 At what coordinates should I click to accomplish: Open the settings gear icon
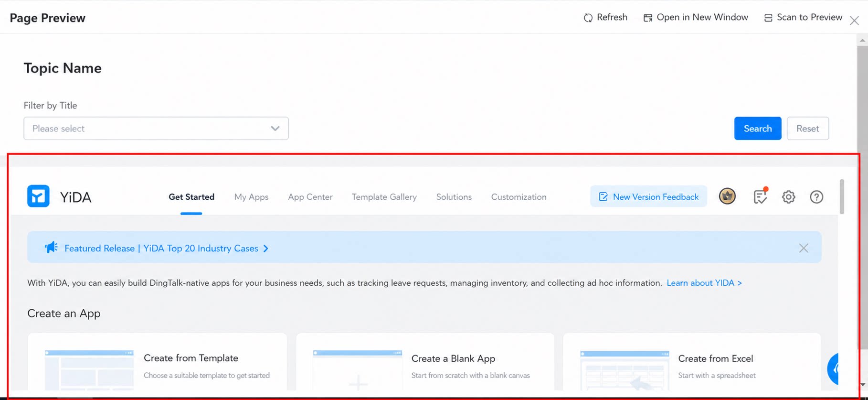click(788, 196)
